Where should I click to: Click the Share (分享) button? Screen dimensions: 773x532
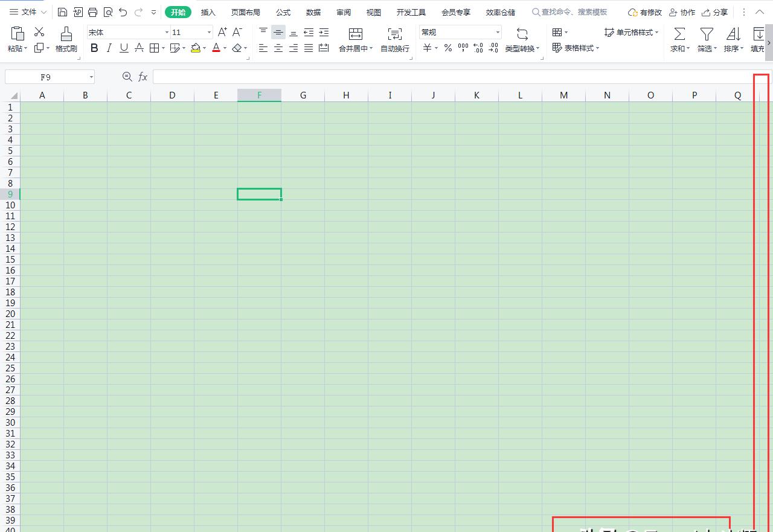point(714,12)
